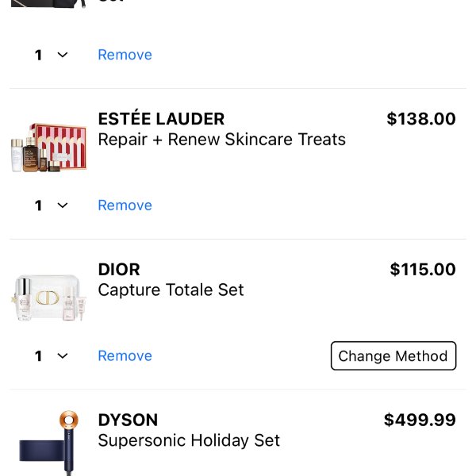Remove the Estée Lauder Skincare Treats item
The image size is (476, 476).
click(125, 205)
